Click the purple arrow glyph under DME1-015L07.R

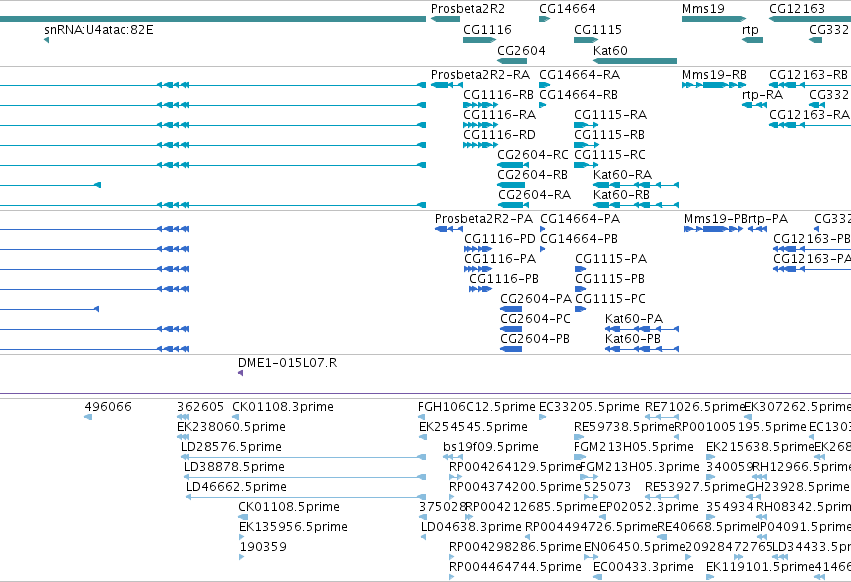(240, 373)
